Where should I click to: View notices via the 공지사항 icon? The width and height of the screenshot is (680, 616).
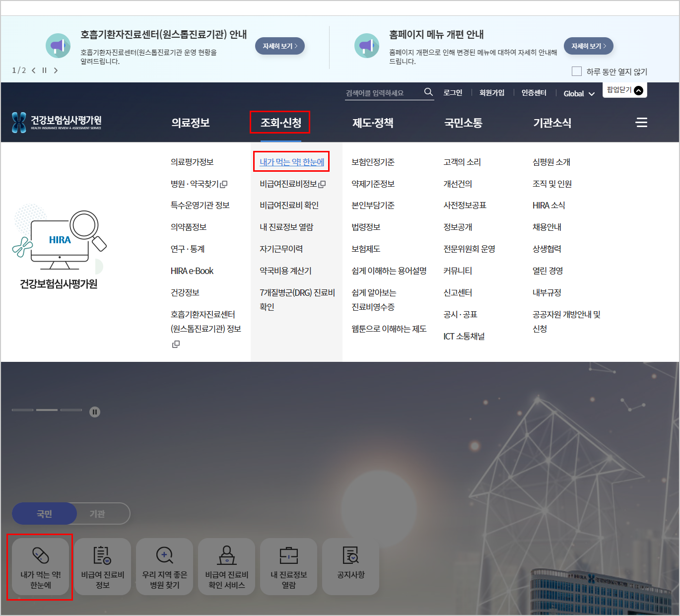(350, 566)
